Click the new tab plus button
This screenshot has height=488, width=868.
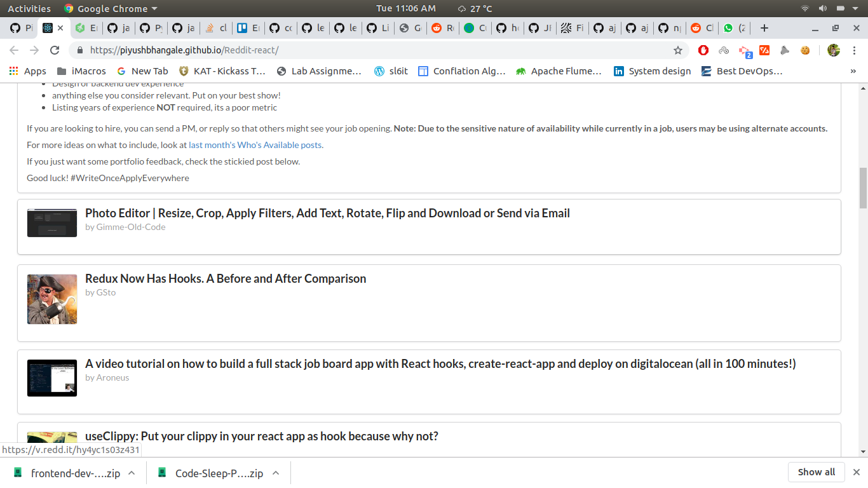[x=764, y=28]
